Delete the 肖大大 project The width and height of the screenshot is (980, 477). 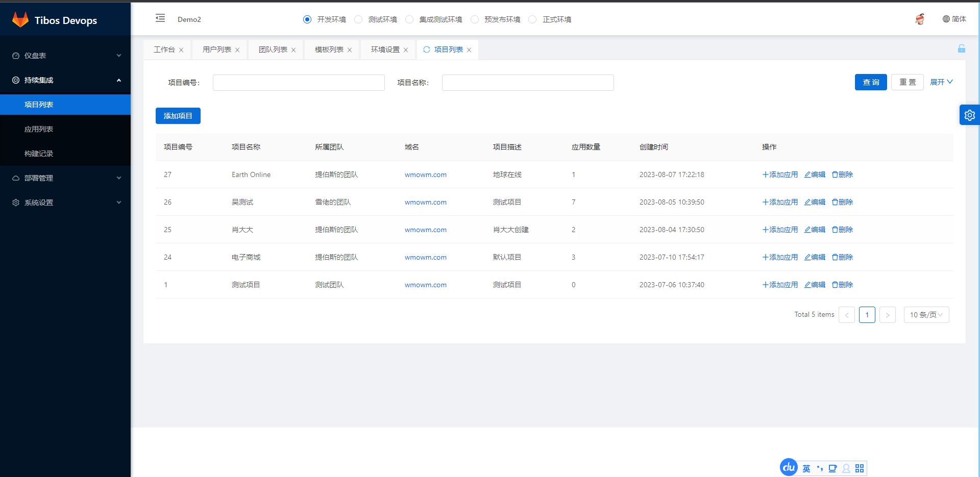click(842, 230)
